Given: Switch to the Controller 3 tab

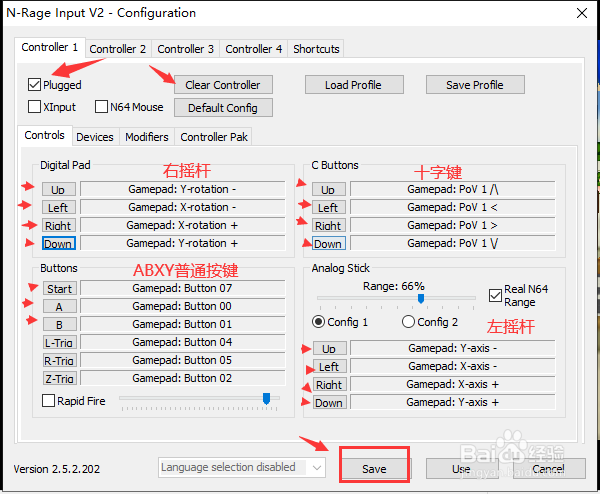Looking at the screenshot, I should coord(186,49).
